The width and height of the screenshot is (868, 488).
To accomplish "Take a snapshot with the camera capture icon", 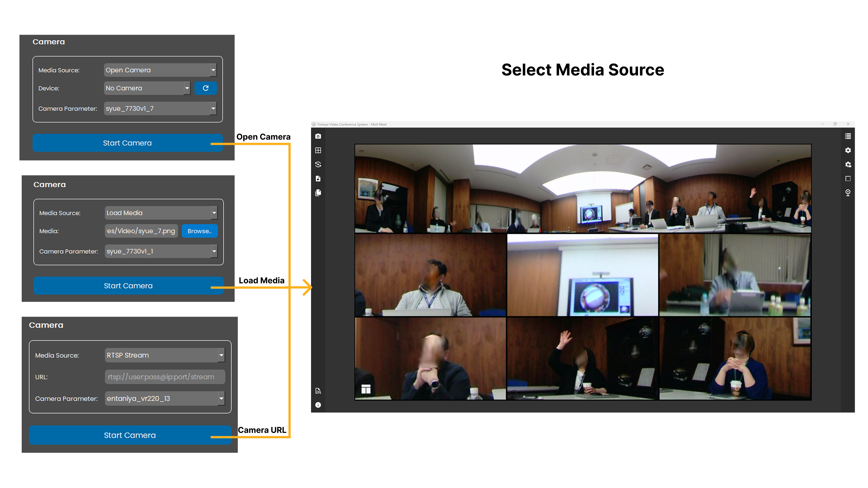I will (x=318, y=136).
